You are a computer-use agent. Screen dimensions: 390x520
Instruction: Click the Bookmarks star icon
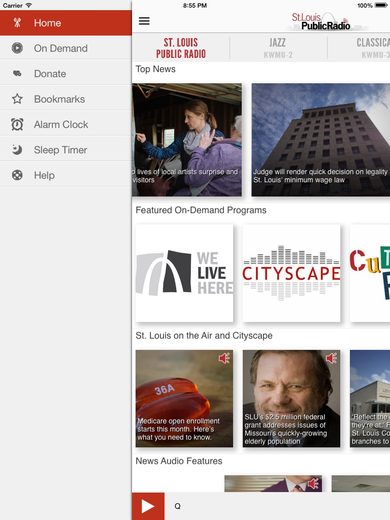point(17,99)
